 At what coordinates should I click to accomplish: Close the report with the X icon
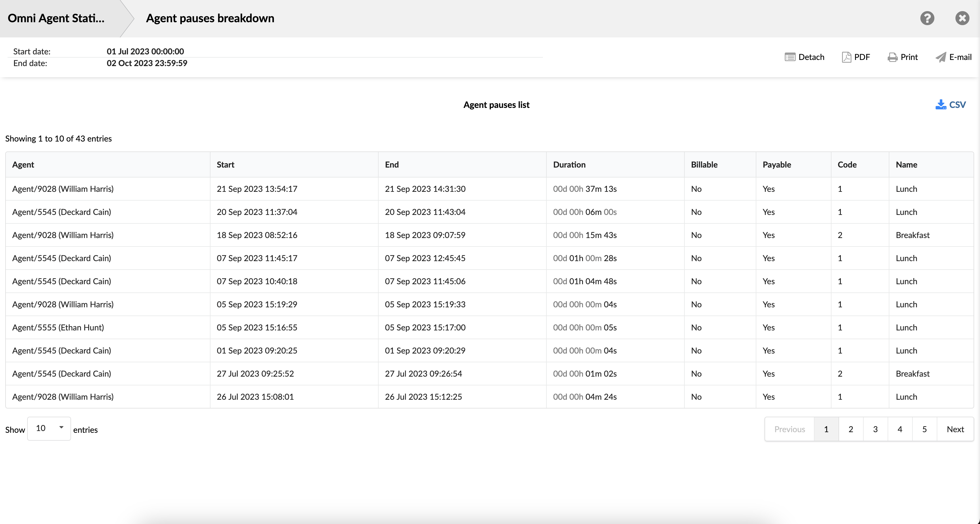pos(962,18)
